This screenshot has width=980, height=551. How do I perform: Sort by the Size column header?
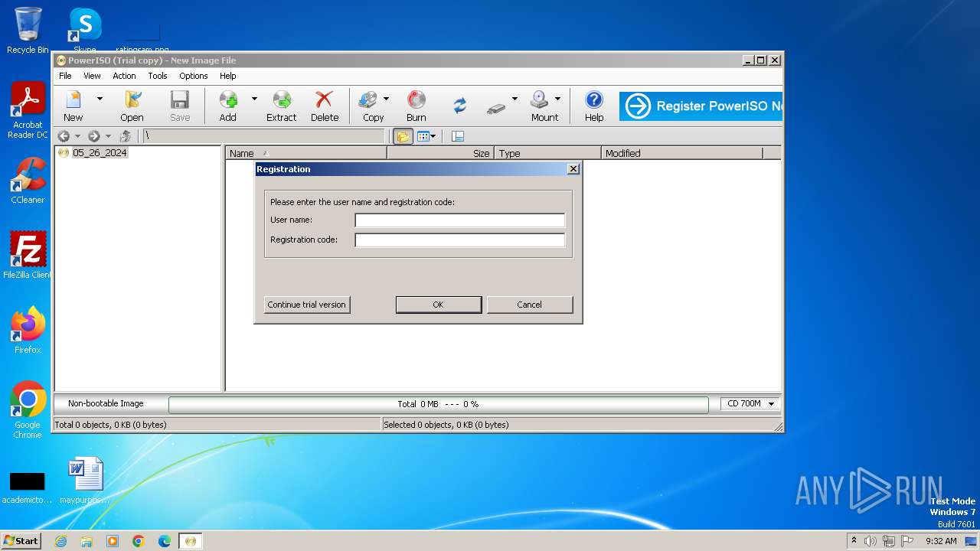[x=441, y=153]
